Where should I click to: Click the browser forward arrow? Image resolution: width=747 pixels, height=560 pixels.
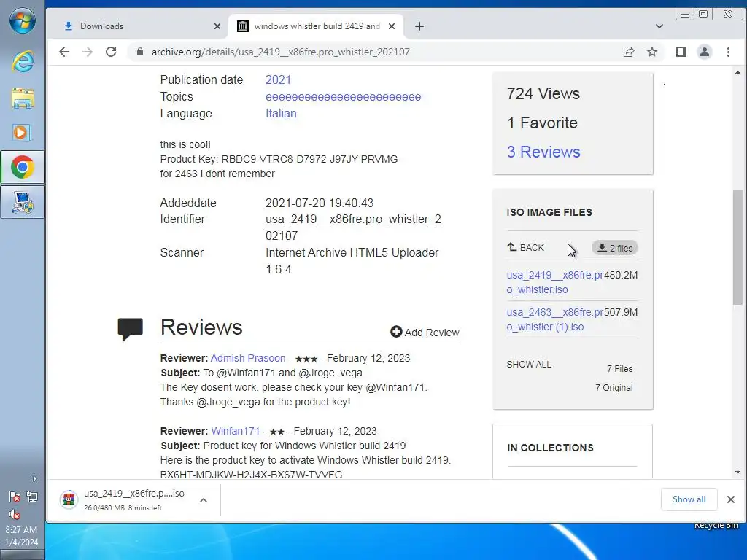[x=88, y=52]
